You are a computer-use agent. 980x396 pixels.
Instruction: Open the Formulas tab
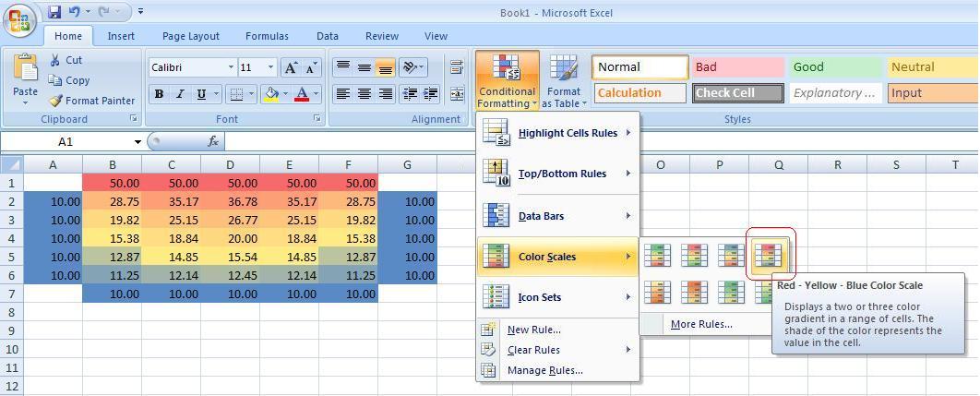(267, 36)
